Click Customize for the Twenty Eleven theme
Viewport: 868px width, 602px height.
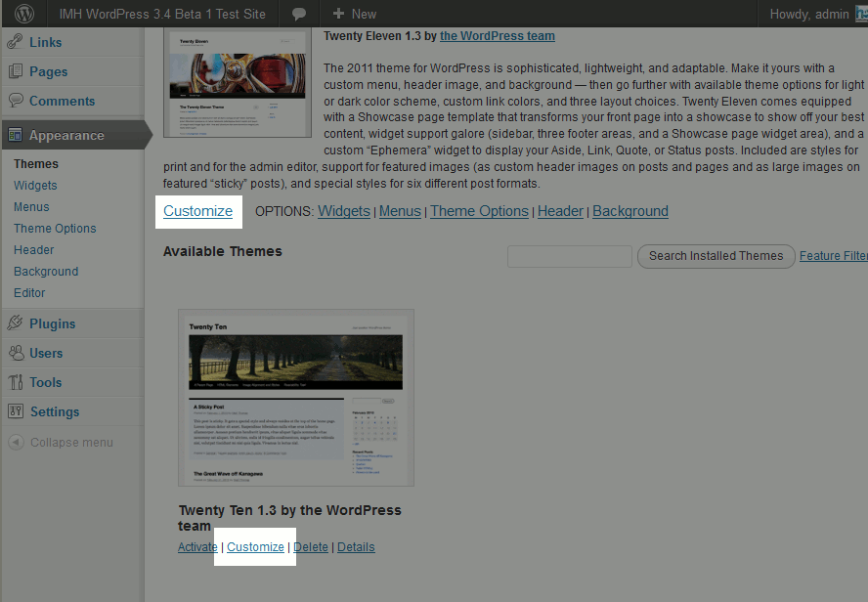point(197,211)
